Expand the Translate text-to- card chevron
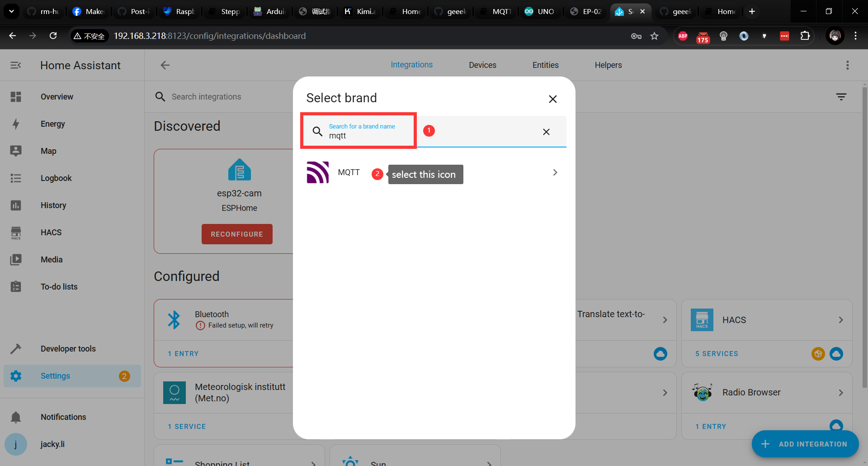The width and height of the screenshot is (868, 466). (x=665, y=320)
